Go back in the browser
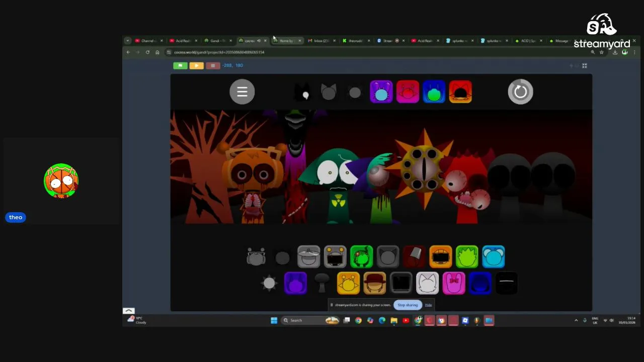The image size is (644, 362). (x=128, y=52)
